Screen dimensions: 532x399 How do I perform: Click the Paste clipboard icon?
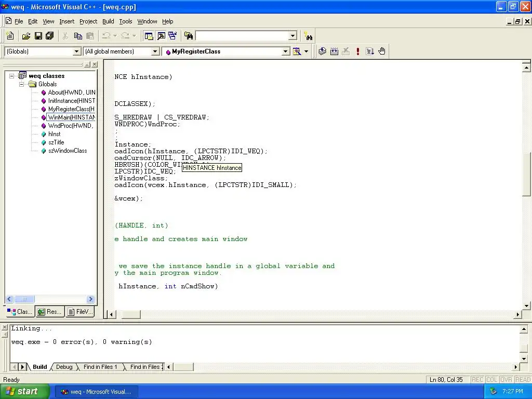90,36
